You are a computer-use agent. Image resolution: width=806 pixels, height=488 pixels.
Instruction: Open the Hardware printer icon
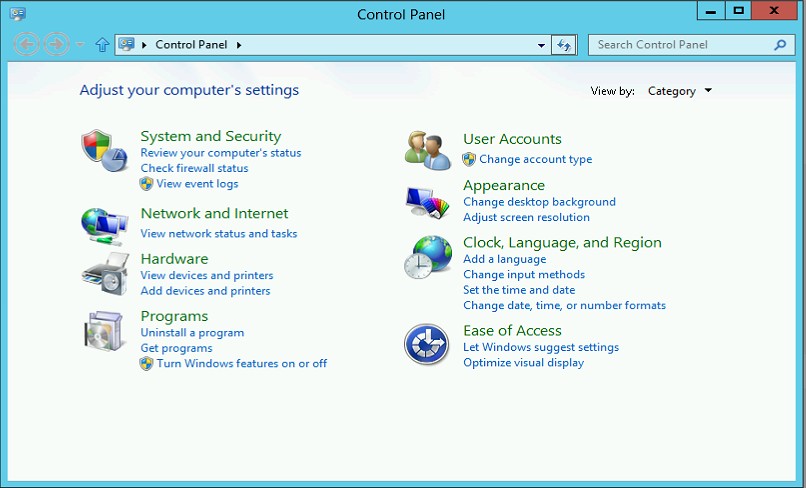point(105,274)
